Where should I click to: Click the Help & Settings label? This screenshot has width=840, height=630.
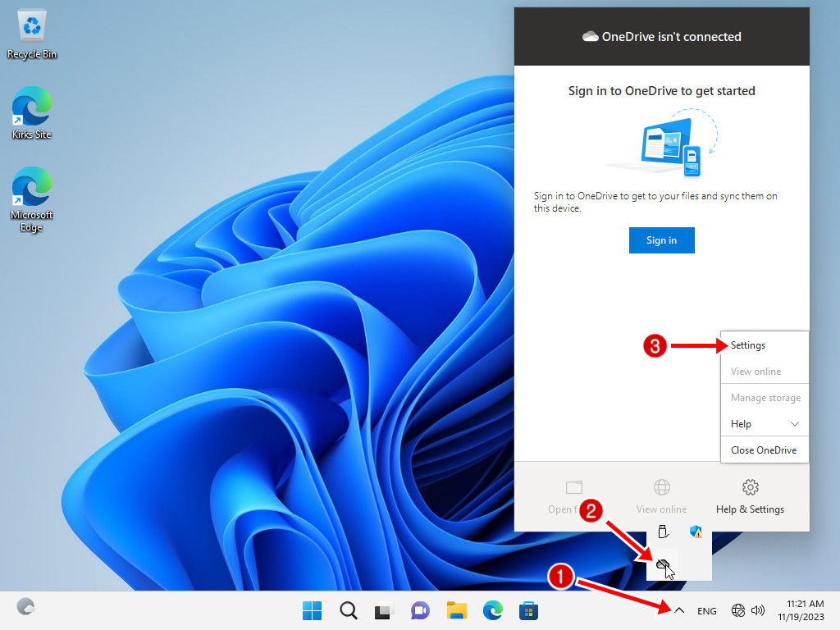tap(750, 509)
